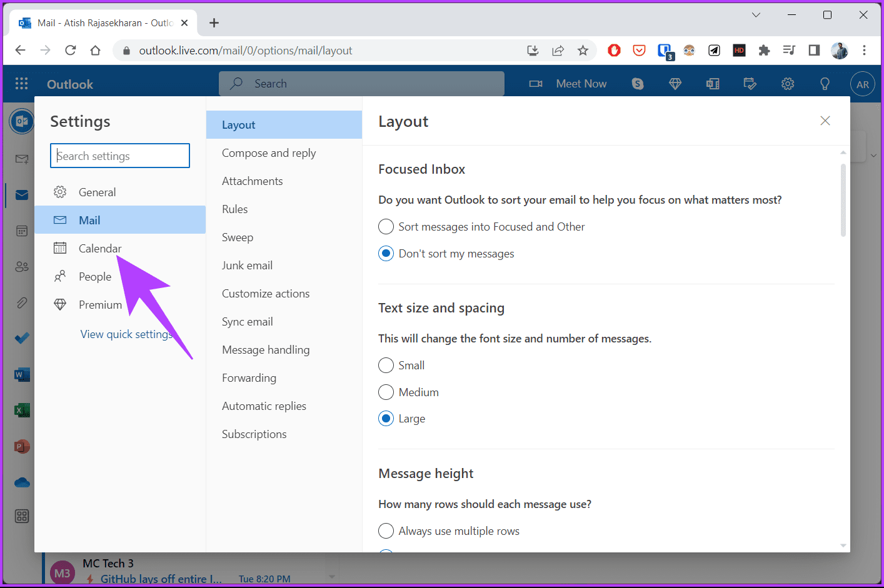Click the Layout pane scrollbar
884x588 pixels.
click(843, 200)
